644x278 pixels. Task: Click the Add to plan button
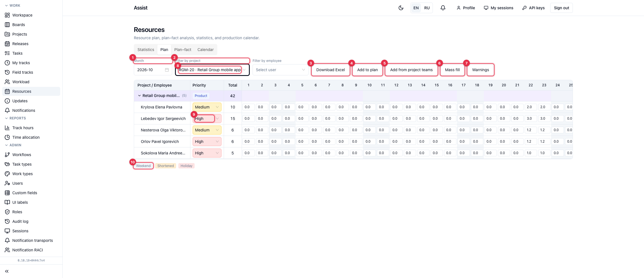click(x=367, y=70)
